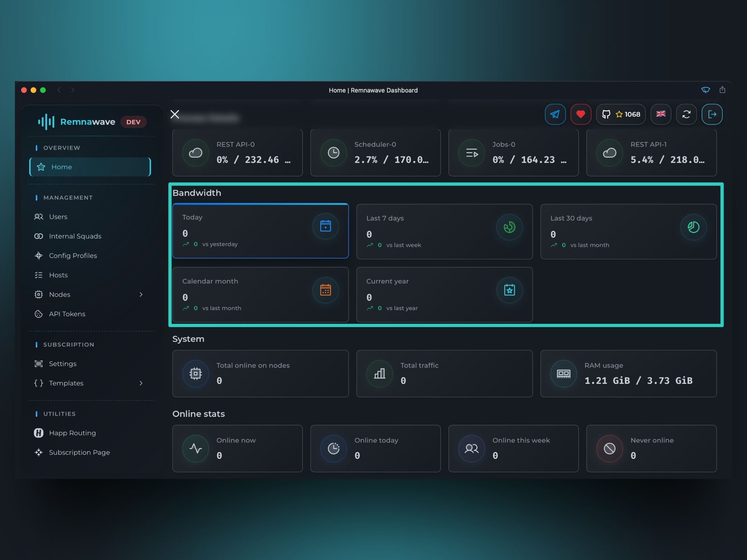Click the Last 7 days chart icon
The width and height of the screenshot is (747, 560).
click(x=509, y=227)
